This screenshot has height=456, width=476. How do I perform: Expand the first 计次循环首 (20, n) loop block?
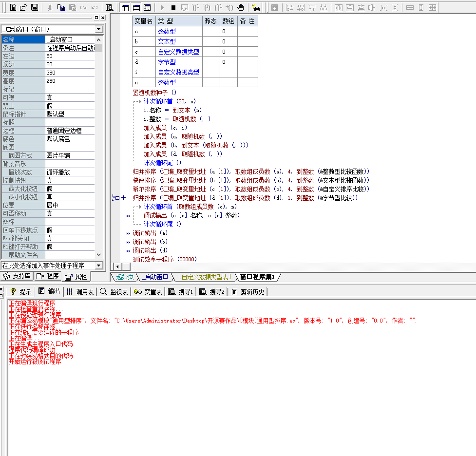(x=140, y=101)
